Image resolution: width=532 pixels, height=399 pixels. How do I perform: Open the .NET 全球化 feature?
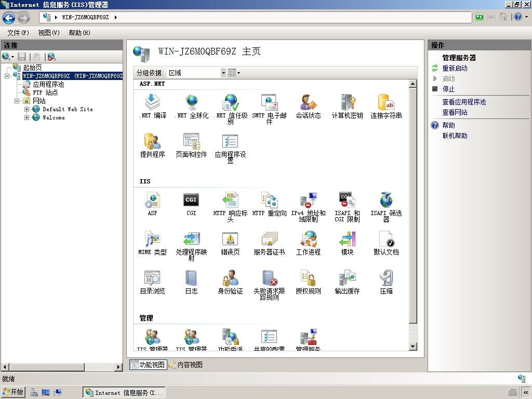coord(191,106)
